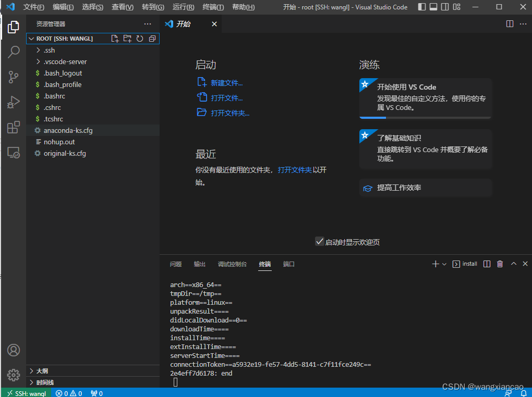Click 打开文件夹 link in recent section
Image resolution: width=532 pixels, height=397 pixels.
(x=295, y=169)
